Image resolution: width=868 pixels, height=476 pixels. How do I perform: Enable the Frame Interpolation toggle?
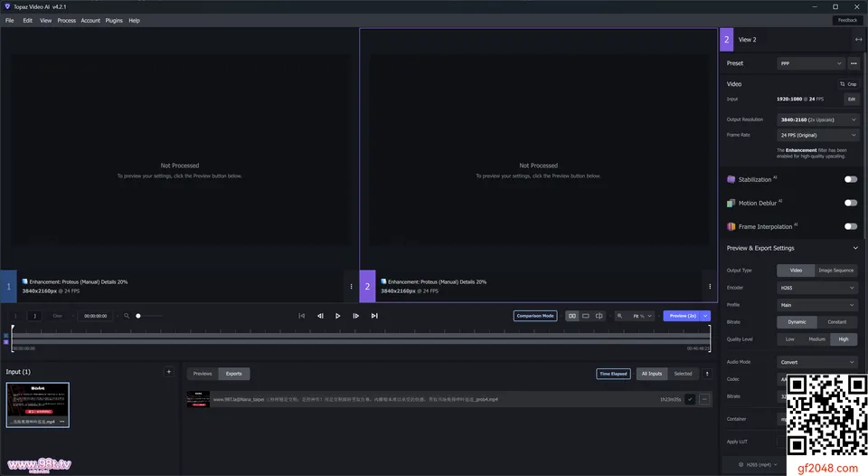click(x=850, y=226)
